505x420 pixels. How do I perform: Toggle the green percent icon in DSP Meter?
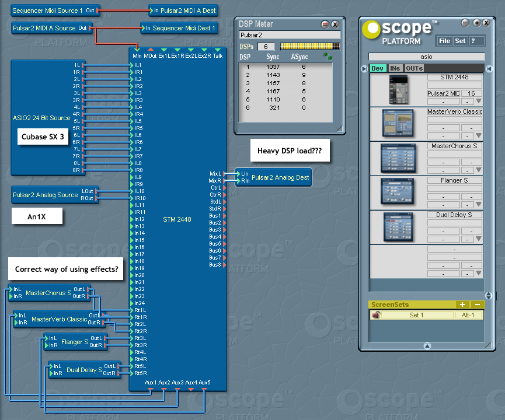pos(328,57)
